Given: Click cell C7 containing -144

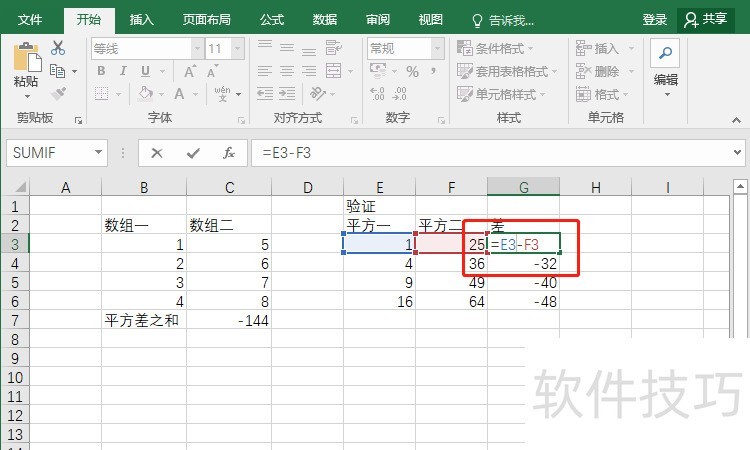Looking at the screenshot, I should (229, 320).
